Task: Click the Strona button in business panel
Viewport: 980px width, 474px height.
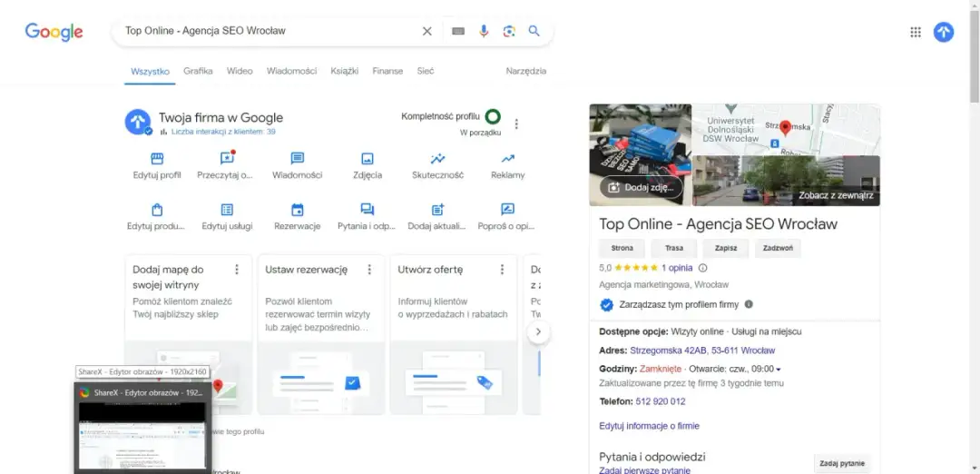Action: (x=622, y=248)
